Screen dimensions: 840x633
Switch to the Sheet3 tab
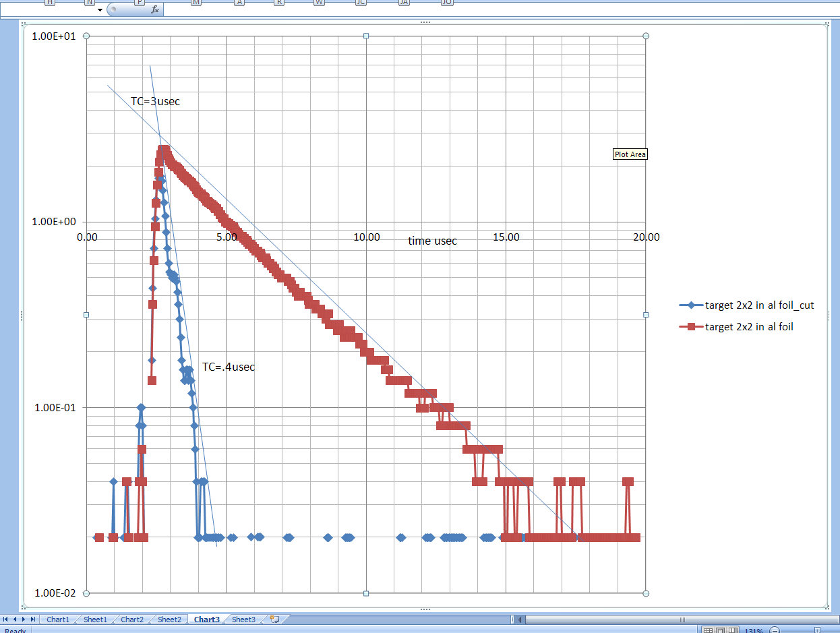pos(243,620)
